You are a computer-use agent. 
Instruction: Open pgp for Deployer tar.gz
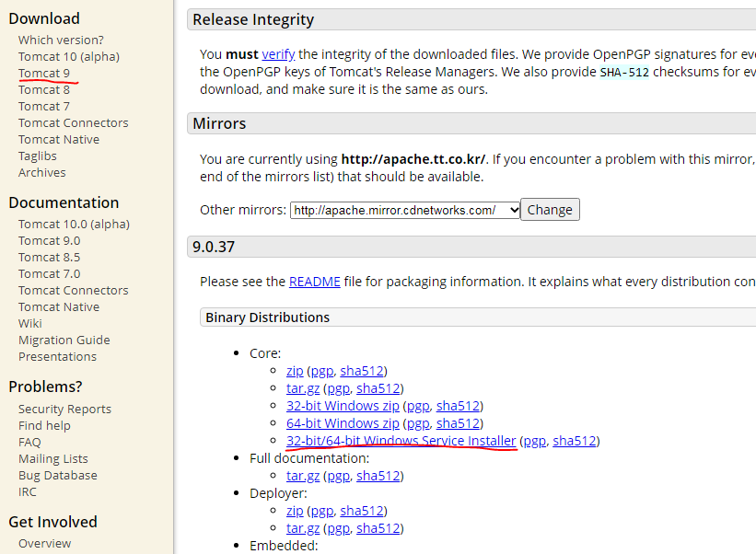[339, 528]
